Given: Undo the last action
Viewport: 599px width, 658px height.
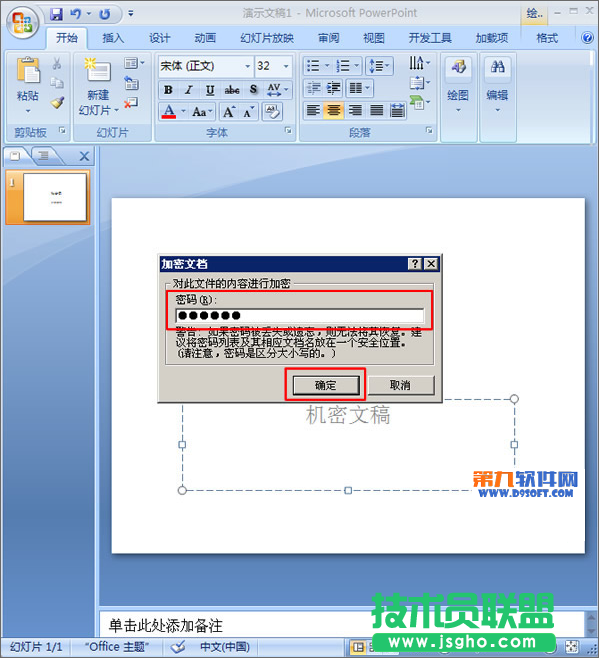Looking at the screenshot, I should pyautogui.click(x=76, y=14).
